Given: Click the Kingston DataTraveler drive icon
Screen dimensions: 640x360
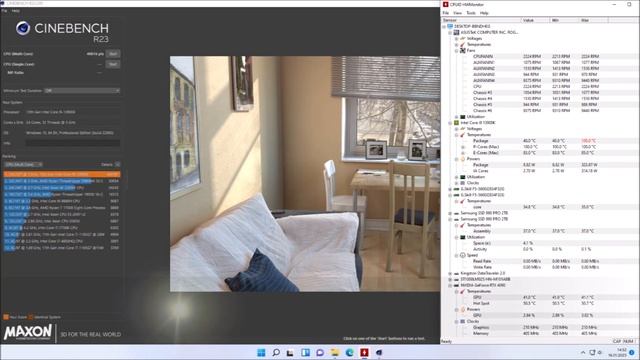Looking at the screenshot, I should coord(456,273).
